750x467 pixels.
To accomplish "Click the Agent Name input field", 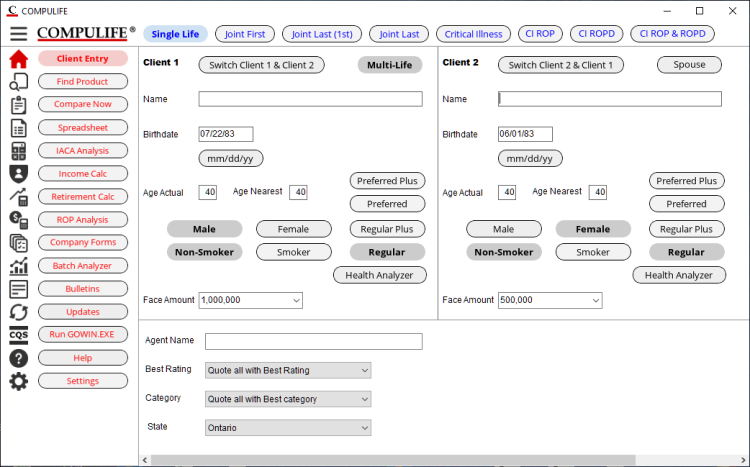I will tap(314, 341).
